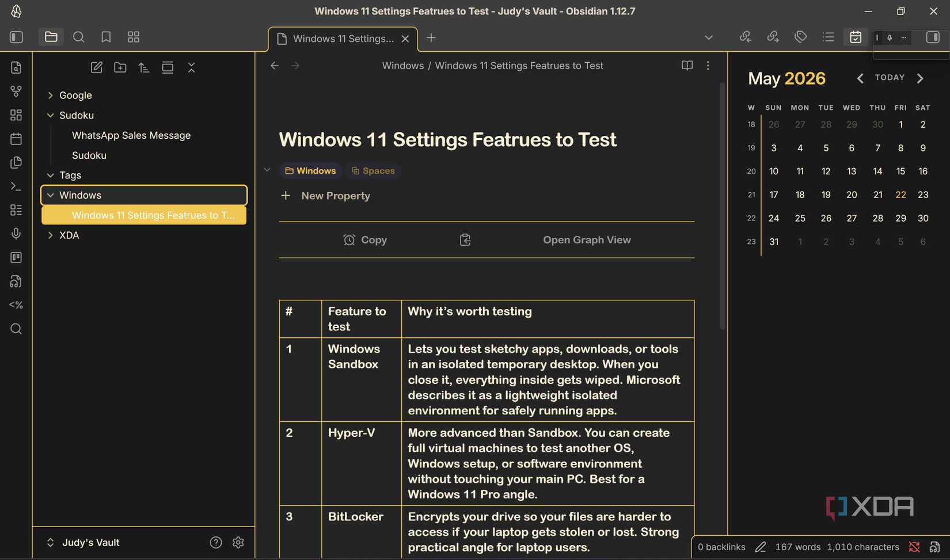Switch note to reading view

pos(687,66)
